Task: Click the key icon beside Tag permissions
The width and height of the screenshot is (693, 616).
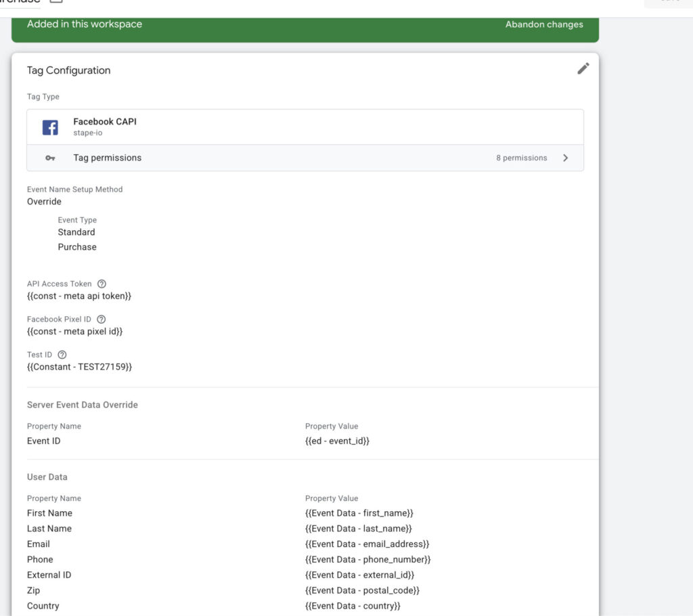Action: 50,158
